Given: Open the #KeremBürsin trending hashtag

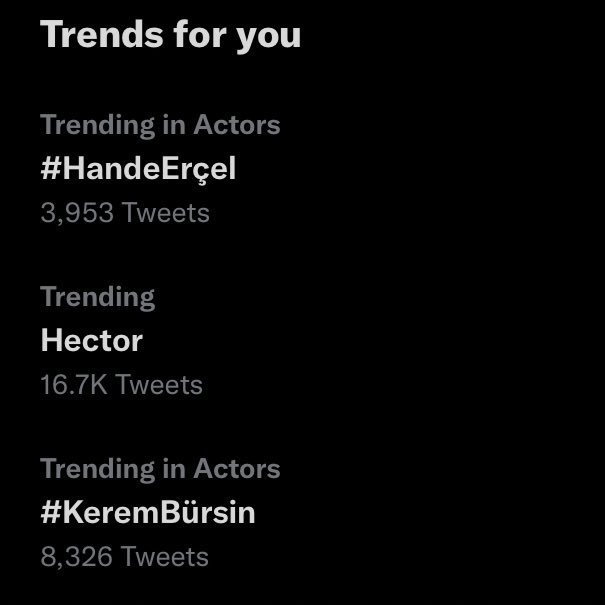Looking at the screenshot, I should point(148,513).
